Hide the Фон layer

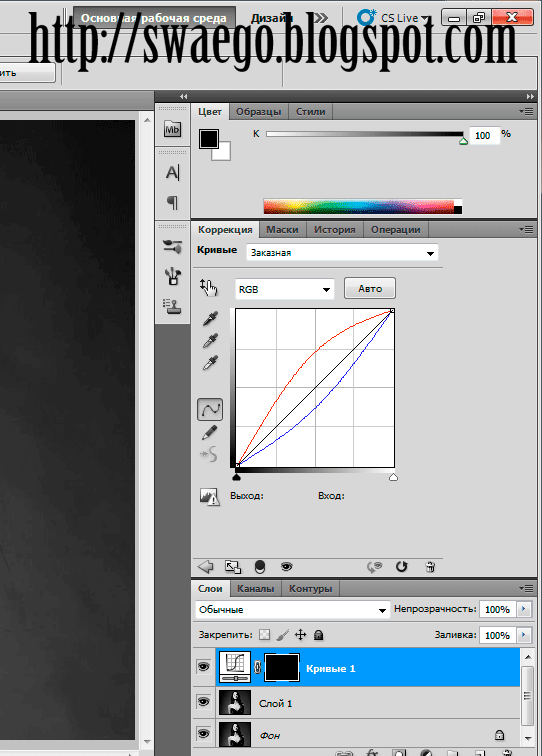coord(203,733)
